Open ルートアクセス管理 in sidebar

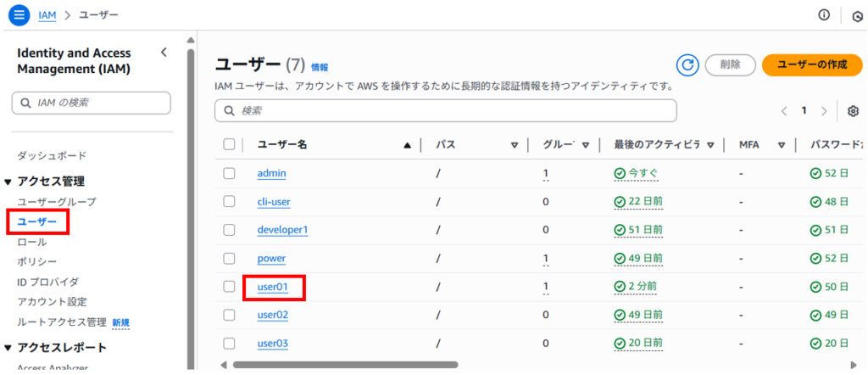point(61,322)
